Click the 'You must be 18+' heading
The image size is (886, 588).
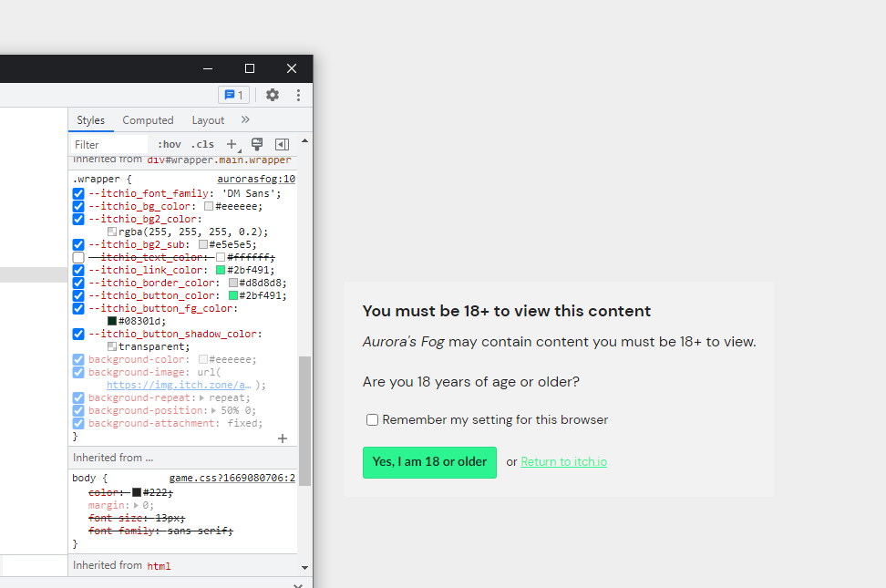[506, 311]
